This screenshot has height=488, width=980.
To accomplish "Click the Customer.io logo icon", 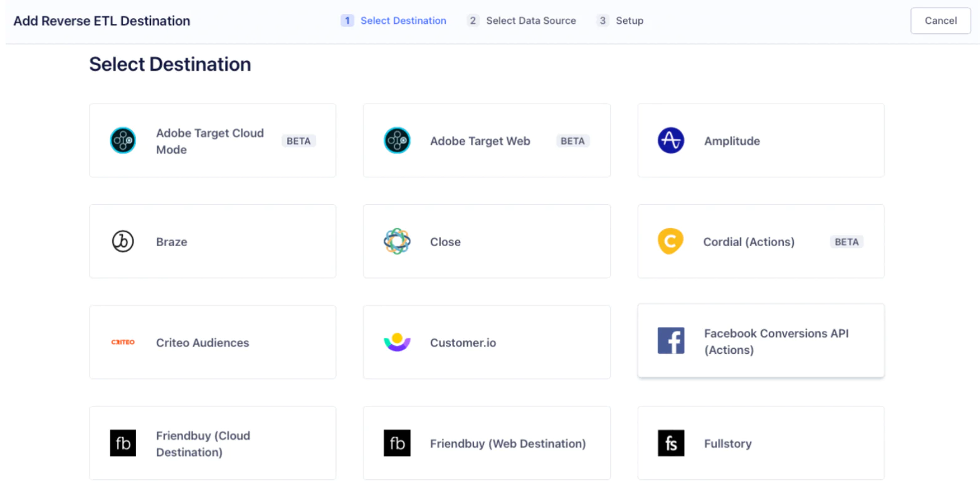I will click(x=398, y=342).
